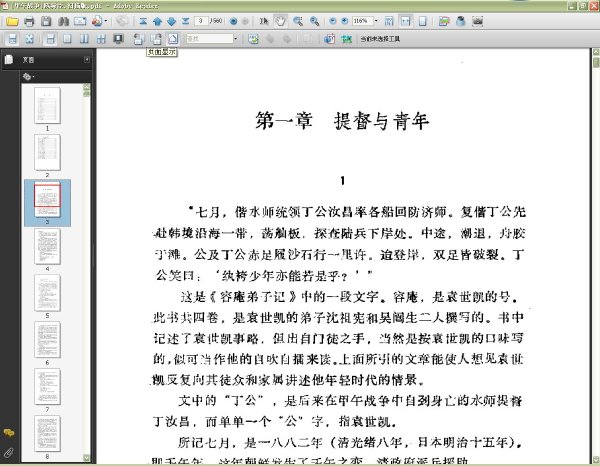
Task: Select the Dynamic Zoom magnifier tool
Action: click(x=315, y=21)
